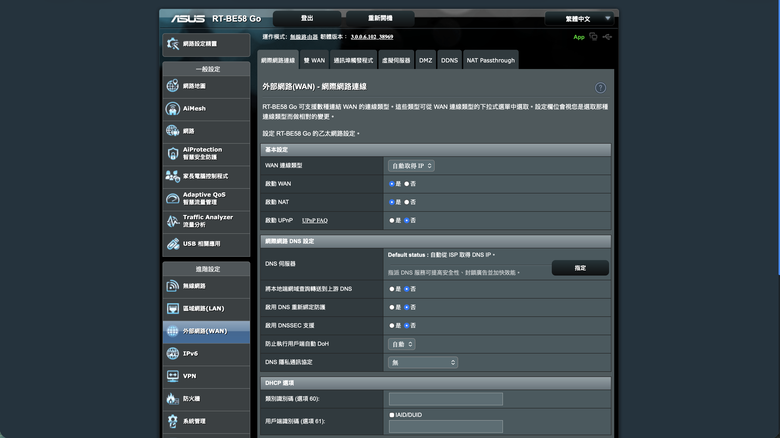
Task: Click the ASUS logo
Action: pos(188,18)
